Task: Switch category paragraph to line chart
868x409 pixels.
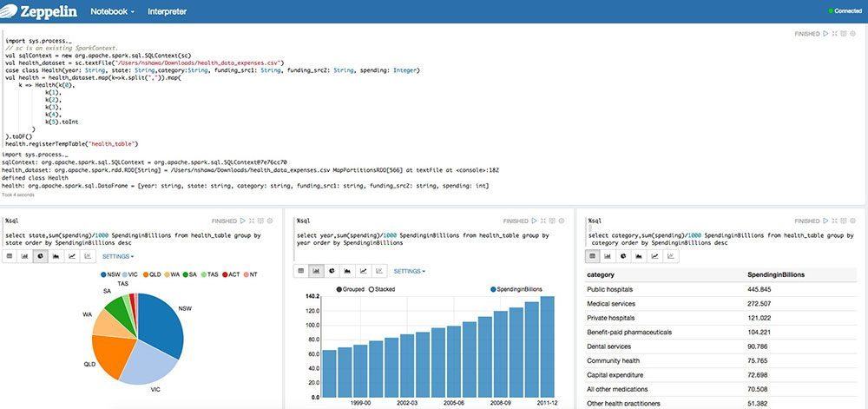Action: tap(654, 256)
